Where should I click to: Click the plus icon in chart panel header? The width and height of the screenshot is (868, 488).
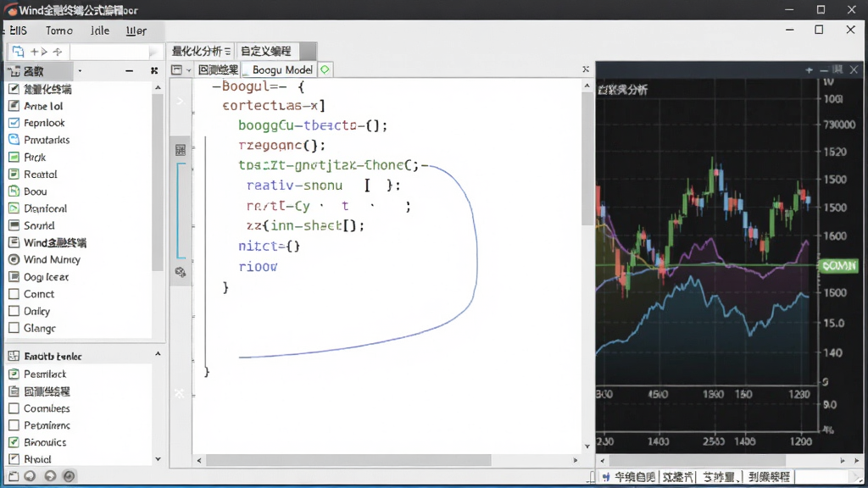point(809,69)
